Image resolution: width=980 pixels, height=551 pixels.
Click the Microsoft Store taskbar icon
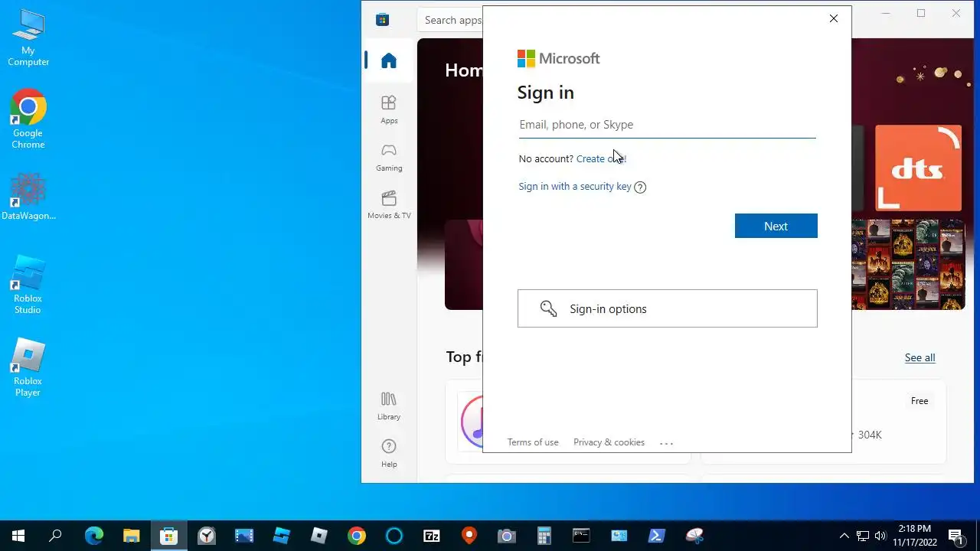[x=168, y=536]
